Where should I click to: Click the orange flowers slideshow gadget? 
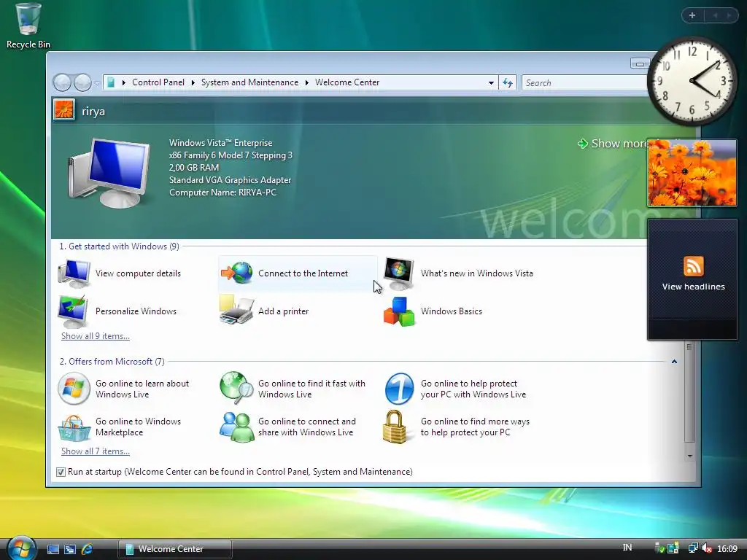coord(692,173)
